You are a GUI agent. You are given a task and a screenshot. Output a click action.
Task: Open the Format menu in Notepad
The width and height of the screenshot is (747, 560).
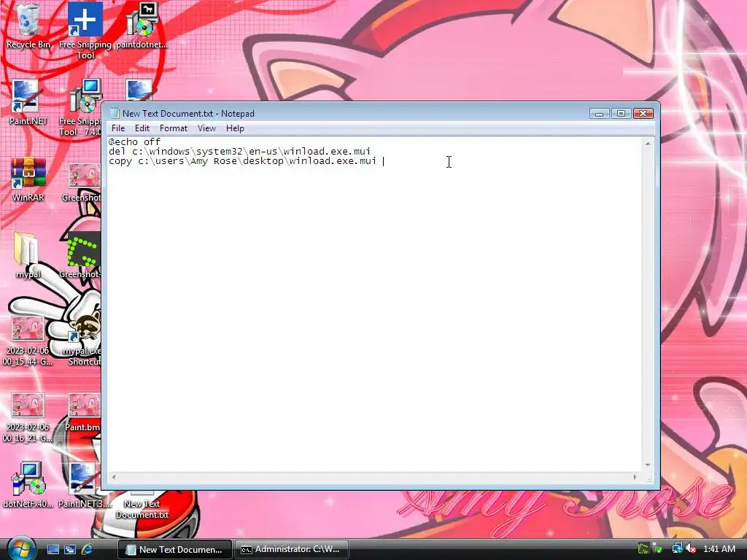(174, 128)
